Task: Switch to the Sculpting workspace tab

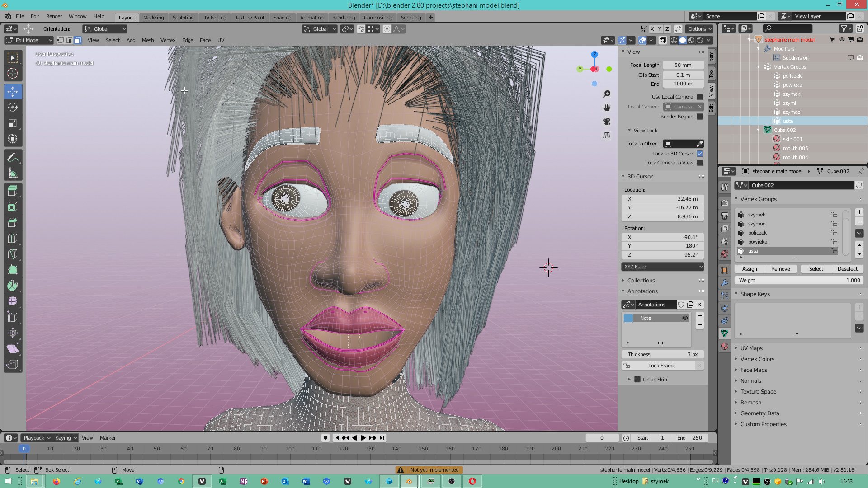Action: [183, 18]
